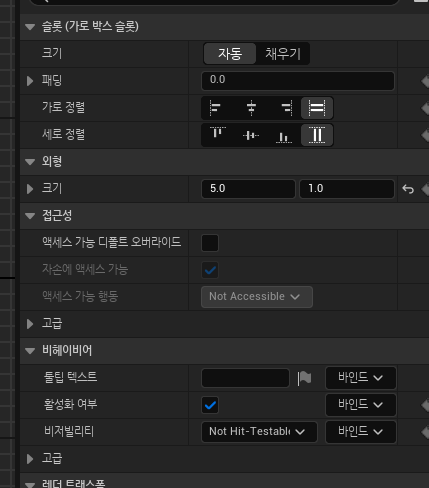
Task: Click the 툴팁 텍스트 input field
Action: tap(245, 378)
